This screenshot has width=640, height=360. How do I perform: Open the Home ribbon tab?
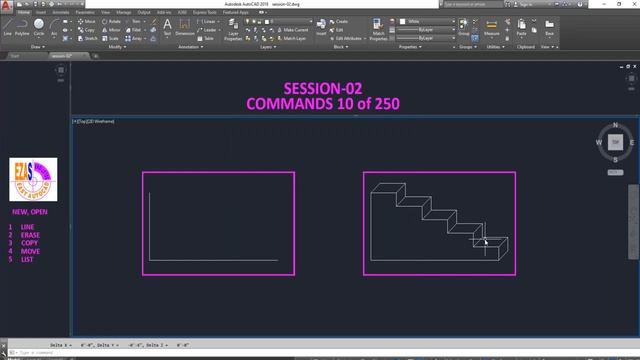[x=24, y=12]
